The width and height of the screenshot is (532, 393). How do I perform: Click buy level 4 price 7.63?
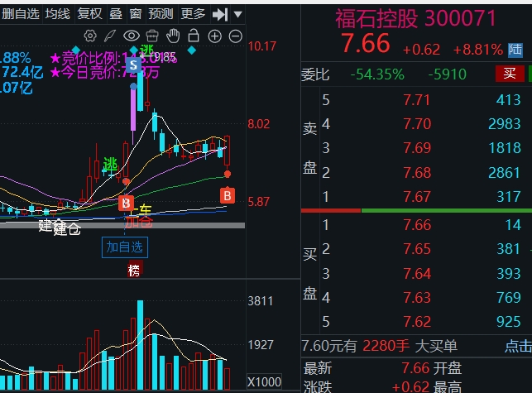417,298
